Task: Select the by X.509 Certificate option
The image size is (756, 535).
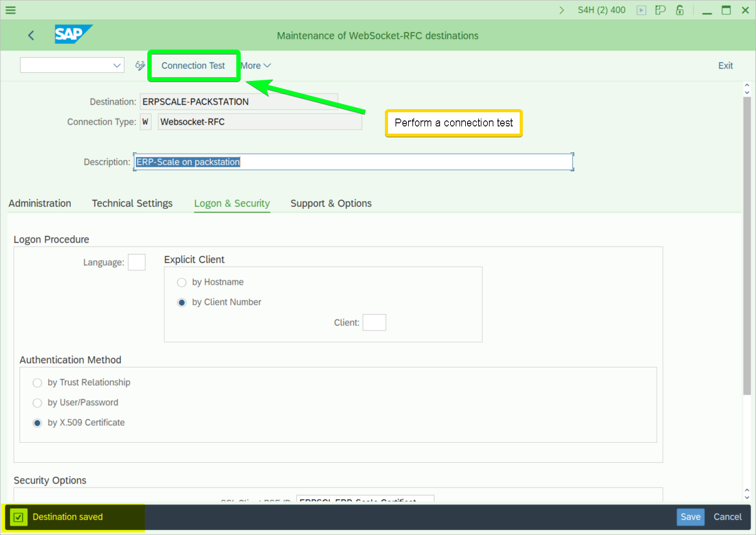Action: point(38,423)
